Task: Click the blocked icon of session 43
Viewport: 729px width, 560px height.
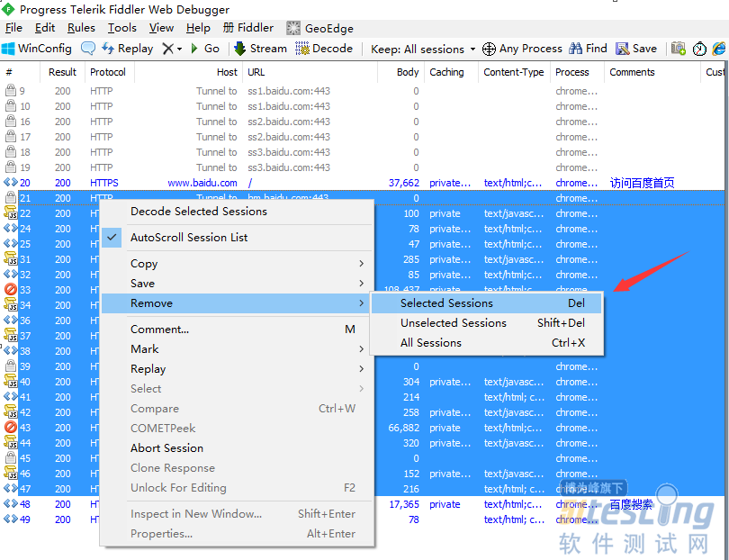Action: click(x=11, y=427)
